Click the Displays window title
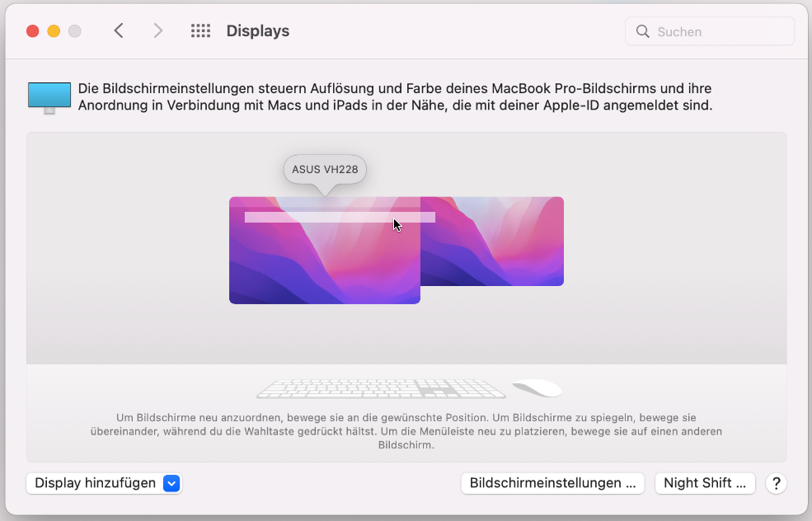This screenshot has width=812, height=521. [x=258, y=31]
